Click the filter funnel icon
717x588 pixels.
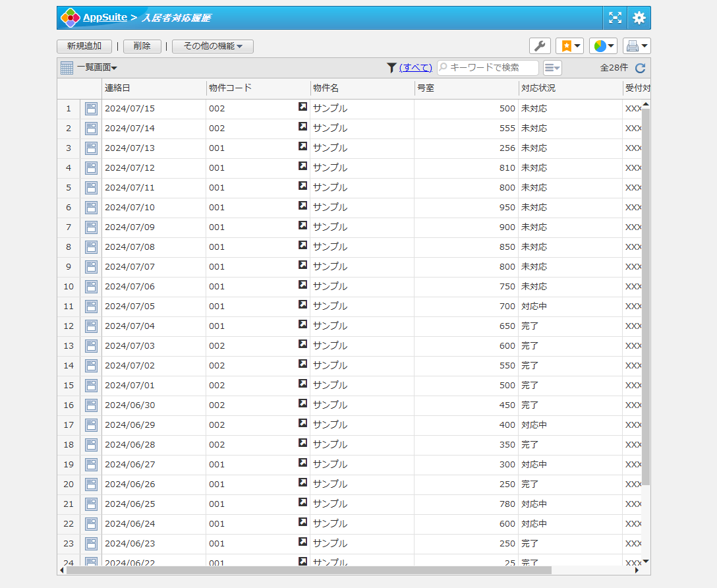[391, 67]
